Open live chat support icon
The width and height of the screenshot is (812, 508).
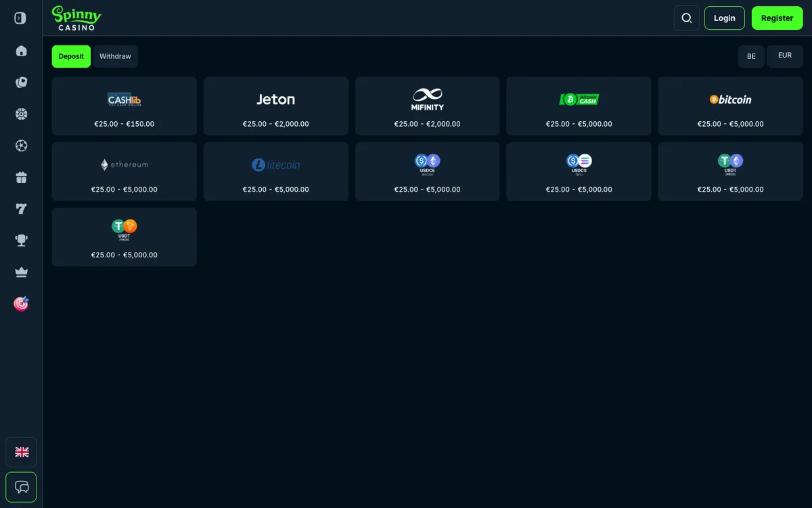[x=21, y=487]
